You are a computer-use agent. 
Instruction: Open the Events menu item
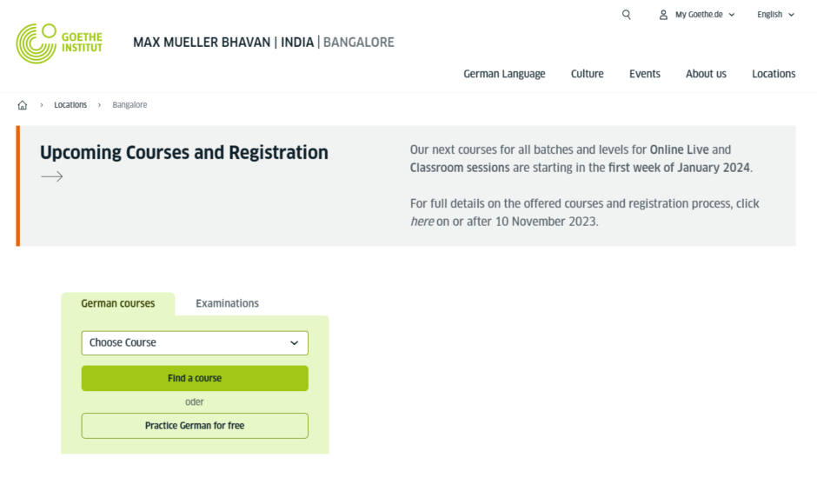(x=645, y=74)
